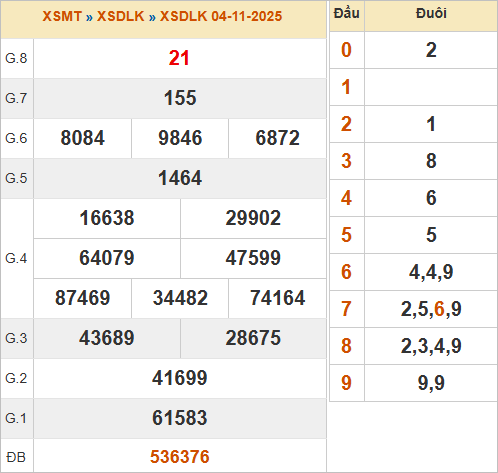Click the G.8 row label
This screenshot has height=473, width=498.
tap(16, 58)
